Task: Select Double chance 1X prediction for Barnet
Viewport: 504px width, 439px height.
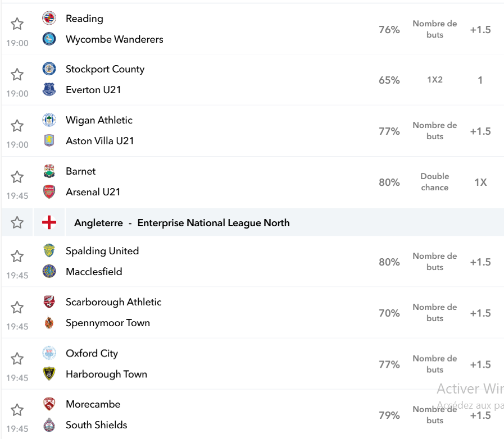Action: point(480,182)
